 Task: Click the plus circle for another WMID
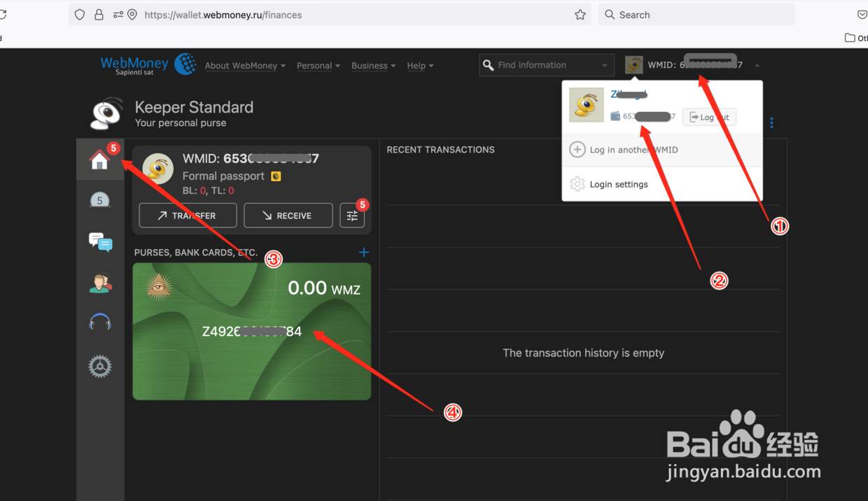click(x=577, y=149)
